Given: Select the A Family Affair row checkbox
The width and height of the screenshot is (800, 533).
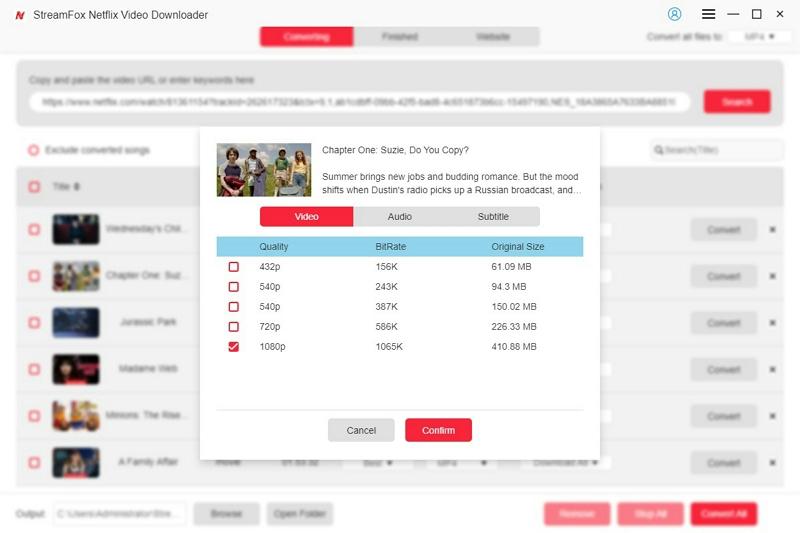Looking at the screenshot, I should [34, 463].
